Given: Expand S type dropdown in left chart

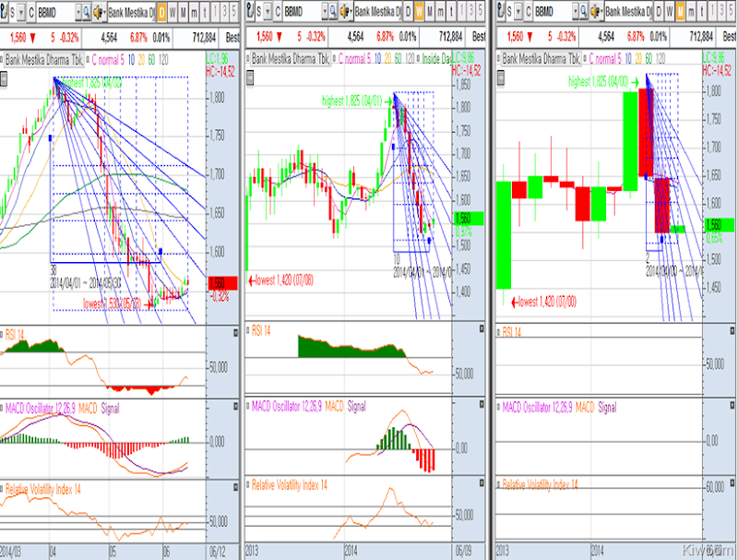Looking at the screenshot, I should point(21,12).
